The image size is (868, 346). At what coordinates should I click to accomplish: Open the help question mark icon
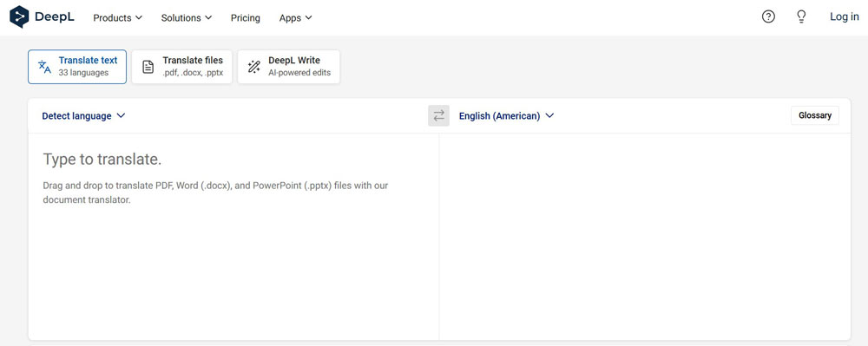click(768, 17)
